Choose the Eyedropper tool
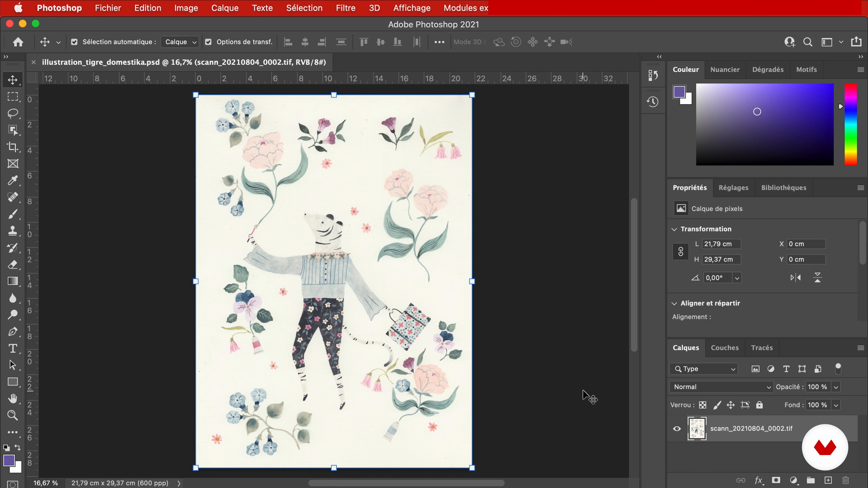Image resolution: width=868 pixels, height=488 pixels. 13,181
